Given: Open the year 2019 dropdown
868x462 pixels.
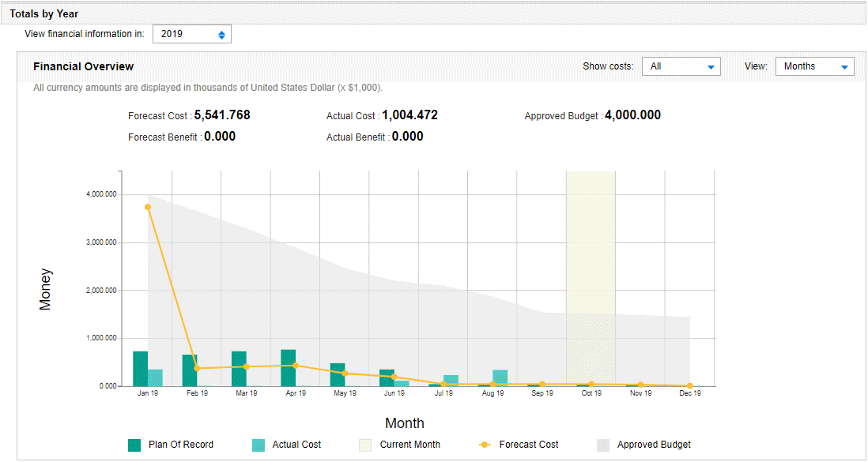Looking at the screenshot, I should (x=192, y=35).
